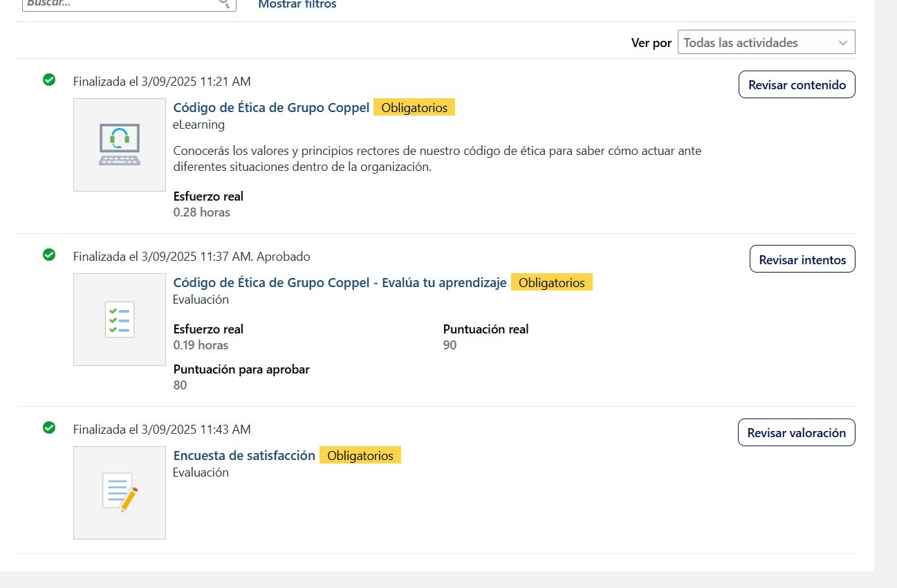The height and width of the screenshot is (588, 897).
Task: Click Finalizada el 3/09/2025 11:37 AM. Aprobado text
Action: point(192,257)
